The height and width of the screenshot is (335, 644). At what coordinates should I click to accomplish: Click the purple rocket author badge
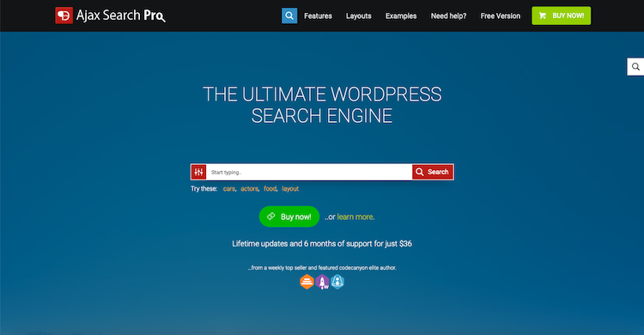pyautogui.click(x=322, y=282)
